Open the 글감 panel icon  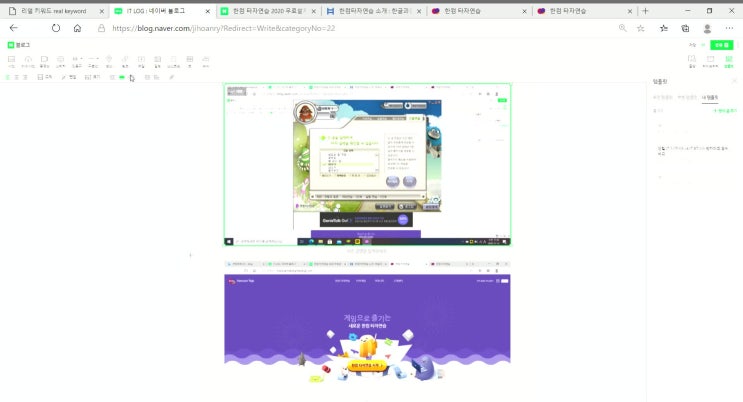pos(692,61)
